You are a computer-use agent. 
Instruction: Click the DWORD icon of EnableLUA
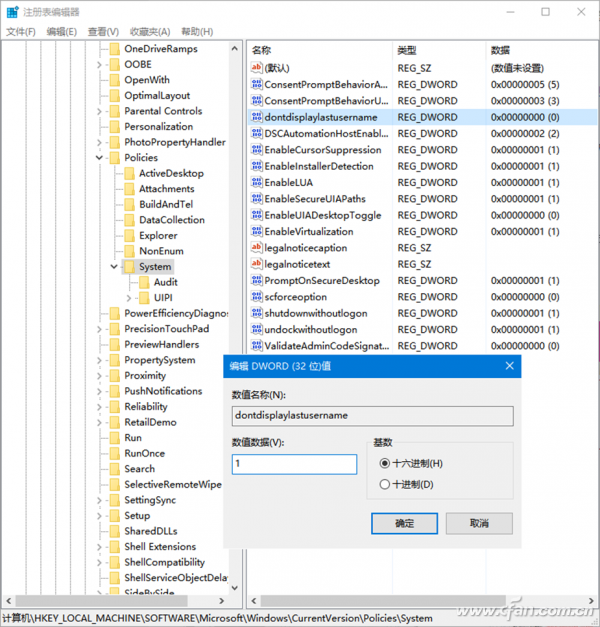point(256,182)
